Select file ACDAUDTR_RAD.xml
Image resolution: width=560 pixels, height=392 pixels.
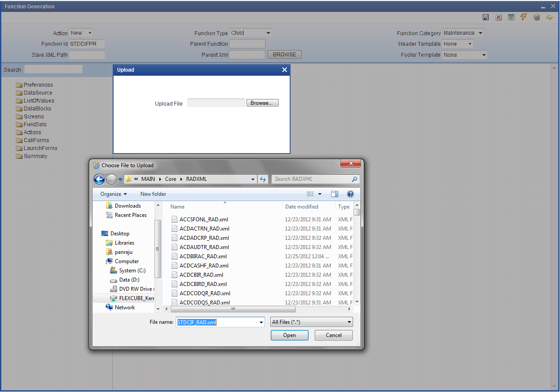[x=204, y=247]
